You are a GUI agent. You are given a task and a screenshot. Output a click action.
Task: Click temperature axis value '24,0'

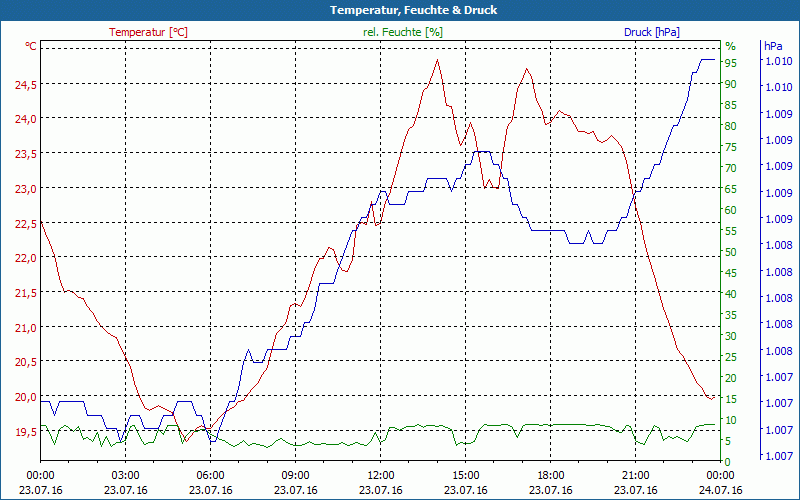[x=26, y=119]
